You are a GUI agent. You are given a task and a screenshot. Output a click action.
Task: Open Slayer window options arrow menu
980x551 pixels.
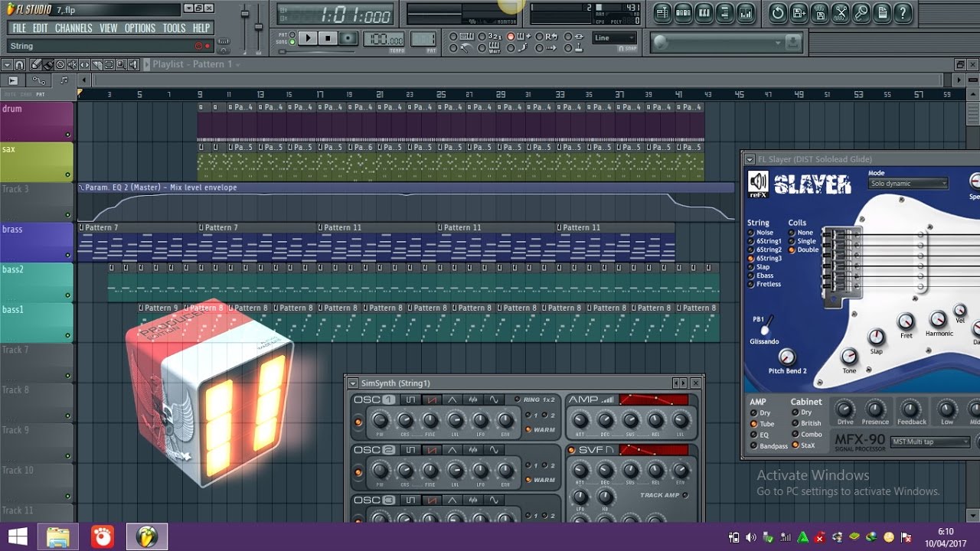click(750, 159)
